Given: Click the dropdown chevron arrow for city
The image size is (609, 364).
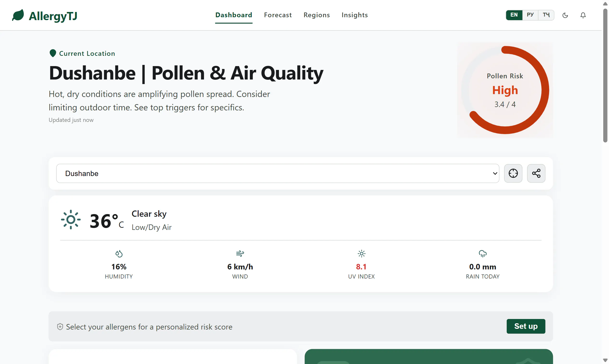Looking at the screenshot, I should pyautogui.click(x=495, y=173).
